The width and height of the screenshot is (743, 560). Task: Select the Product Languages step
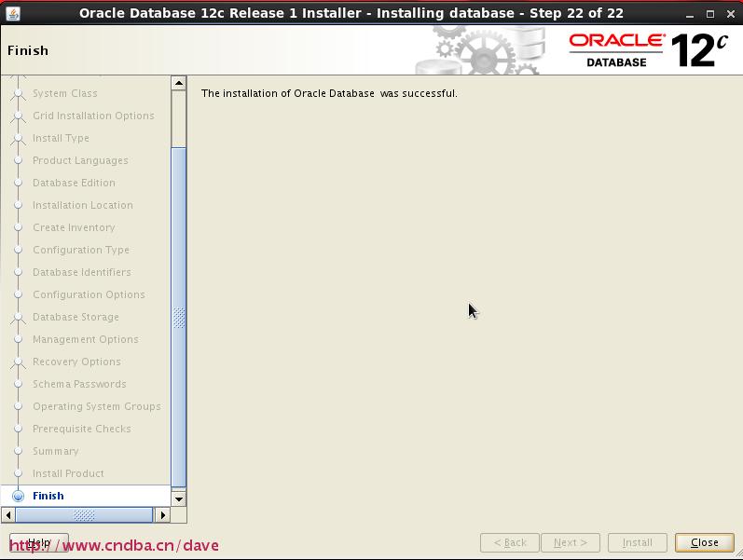point(80,160)
